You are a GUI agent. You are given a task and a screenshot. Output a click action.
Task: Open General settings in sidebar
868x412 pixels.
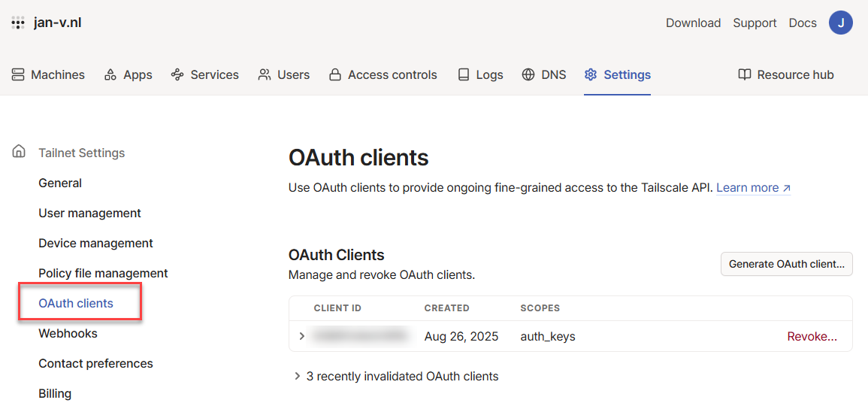[x=60, y=183]
